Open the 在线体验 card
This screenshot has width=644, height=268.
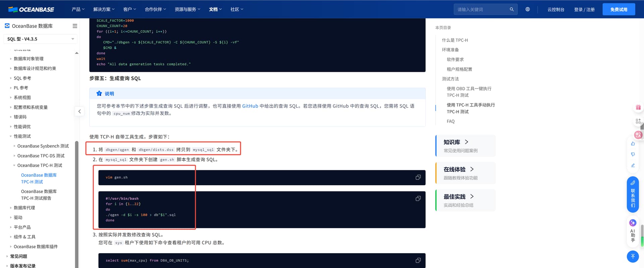click(x=466, y=173)
